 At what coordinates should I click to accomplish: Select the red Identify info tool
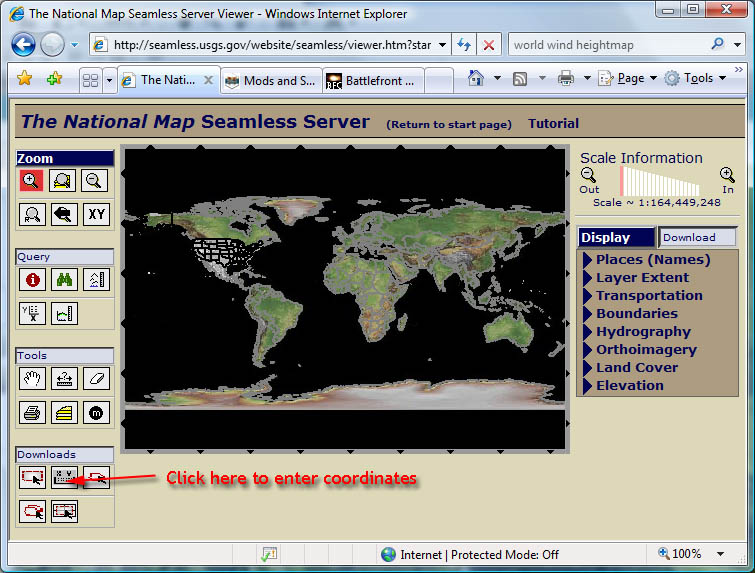click(32, 280)
